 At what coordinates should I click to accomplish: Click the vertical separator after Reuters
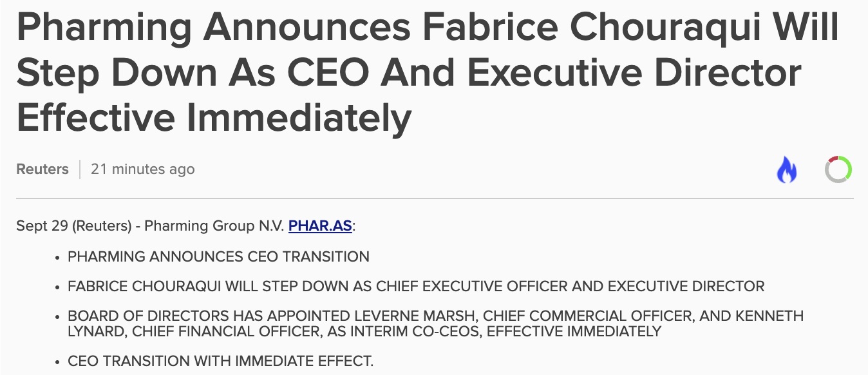pyautogui.click(x=80, y=169)
